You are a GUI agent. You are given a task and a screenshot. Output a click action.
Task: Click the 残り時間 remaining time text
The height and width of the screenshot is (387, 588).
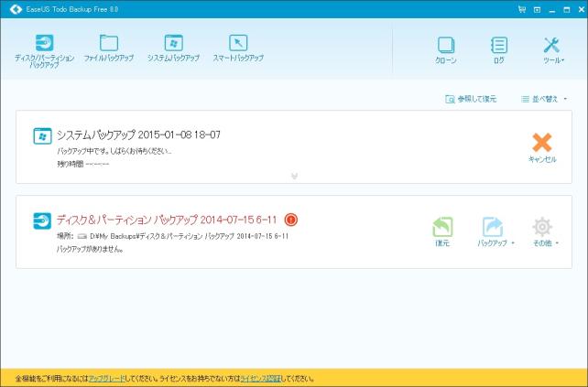click(x=82, y=164)
